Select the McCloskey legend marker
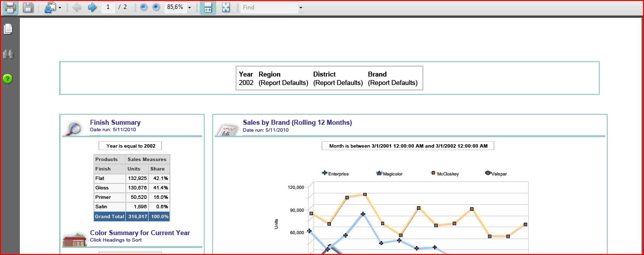This screenshot has height=255, width=644. 433,173
